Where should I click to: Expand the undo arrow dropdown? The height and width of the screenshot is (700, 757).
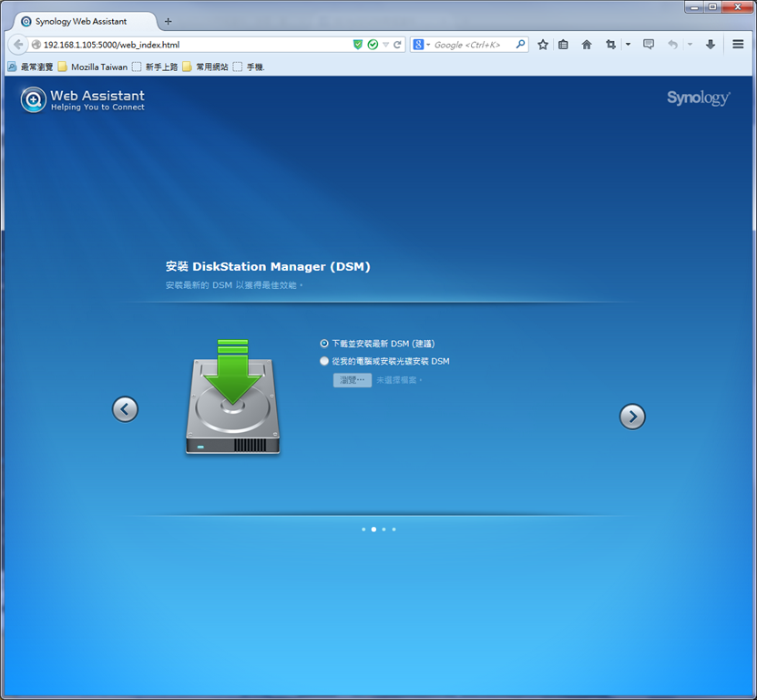[x=690, y=45]
